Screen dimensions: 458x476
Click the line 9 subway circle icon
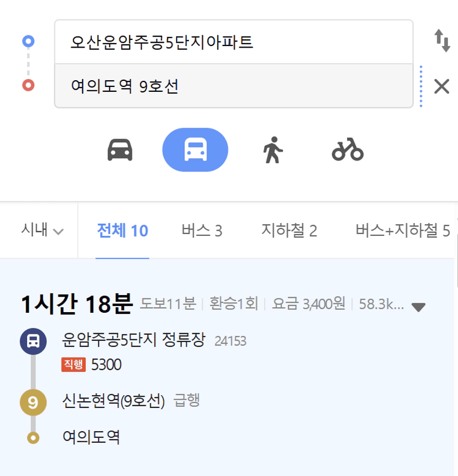[x=33, y=402]
